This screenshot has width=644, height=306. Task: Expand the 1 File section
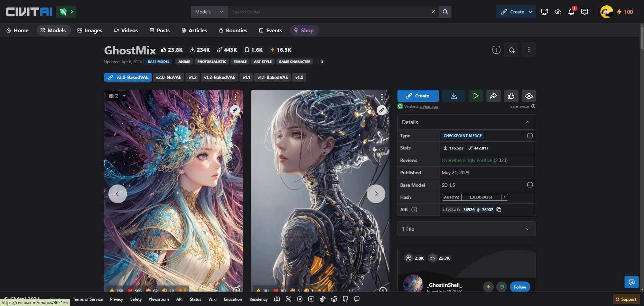(467, 229)
